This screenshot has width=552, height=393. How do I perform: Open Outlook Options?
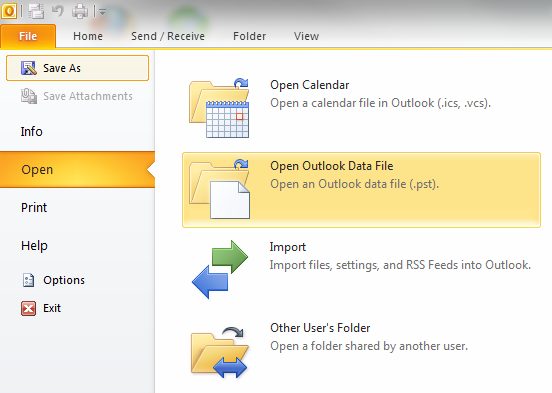pos(54,280)
